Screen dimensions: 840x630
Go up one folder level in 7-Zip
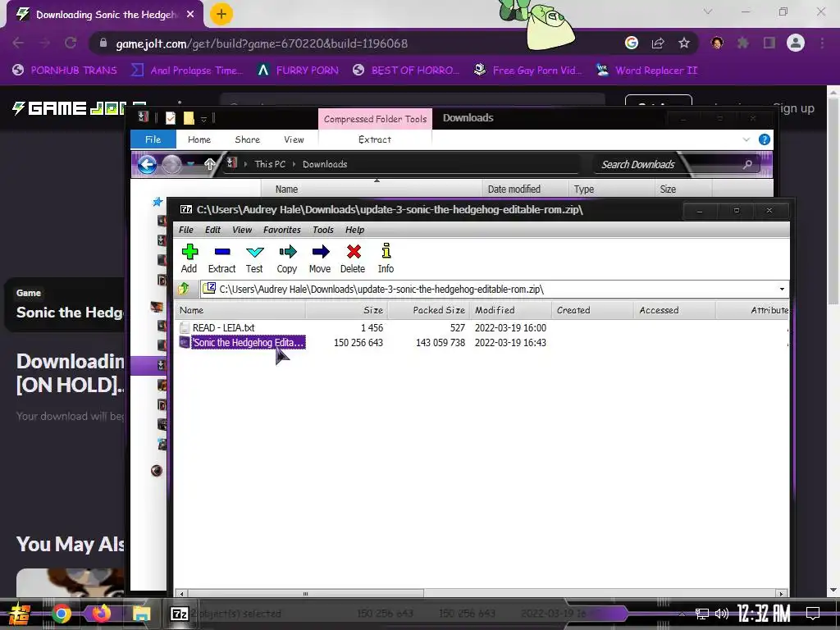184,289
